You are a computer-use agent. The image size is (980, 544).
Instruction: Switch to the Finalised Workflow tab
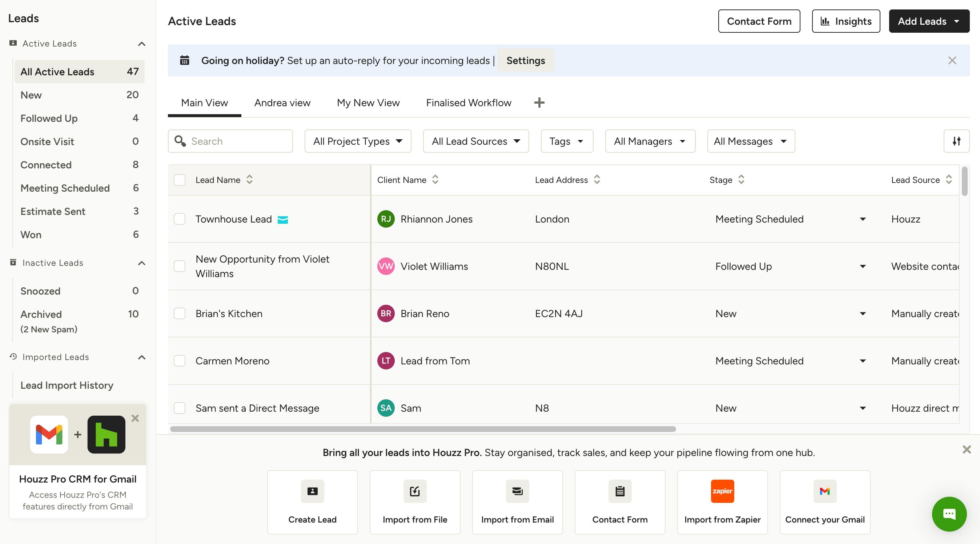click(469, 103)
